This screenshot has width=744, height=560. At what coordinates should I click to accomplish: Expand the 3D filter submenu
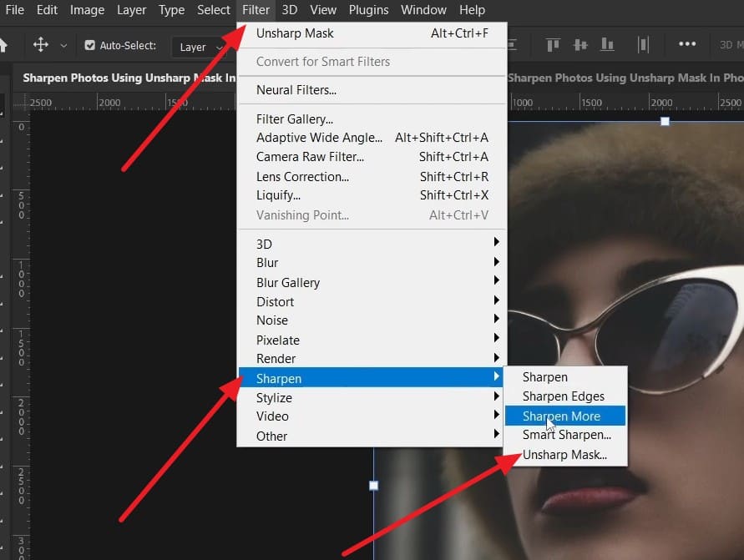pos(372,244)
